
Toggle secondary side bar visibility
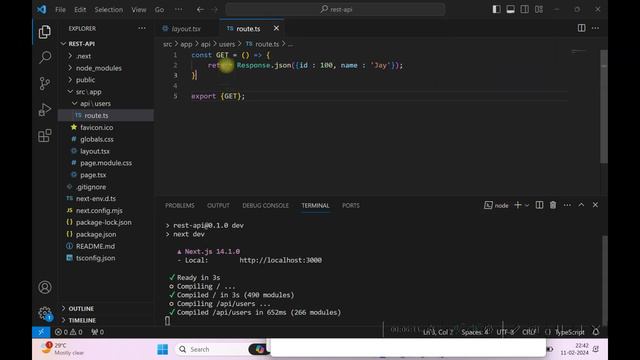pyautogui.click(x=524, y=9)
